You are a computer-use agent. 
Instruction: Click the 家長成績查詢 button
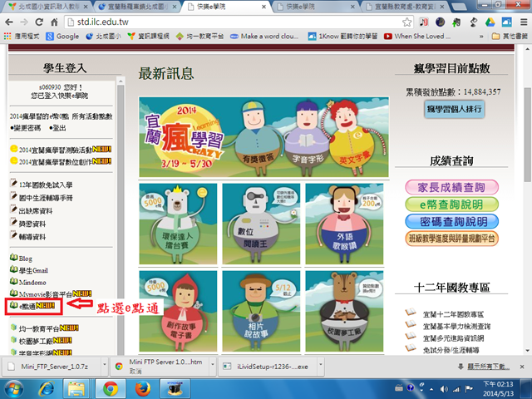pyautogui.click(x=452, y=187)
